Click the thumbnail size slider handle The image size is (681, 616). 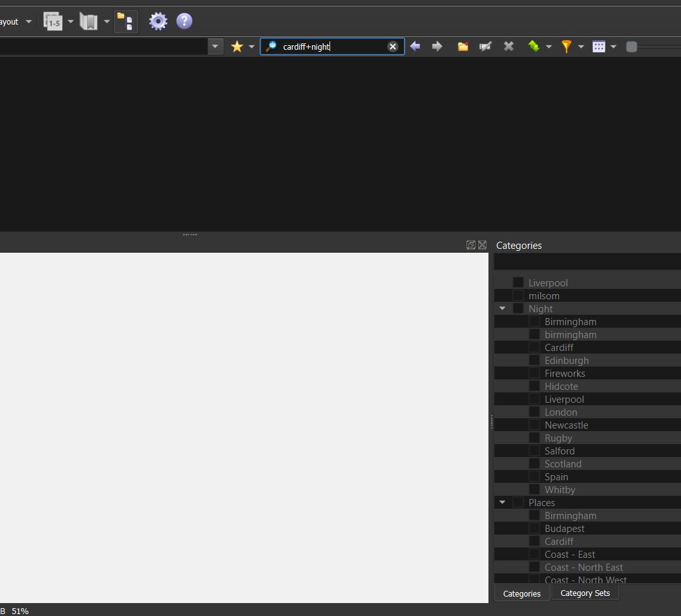(x=632, y=47)
